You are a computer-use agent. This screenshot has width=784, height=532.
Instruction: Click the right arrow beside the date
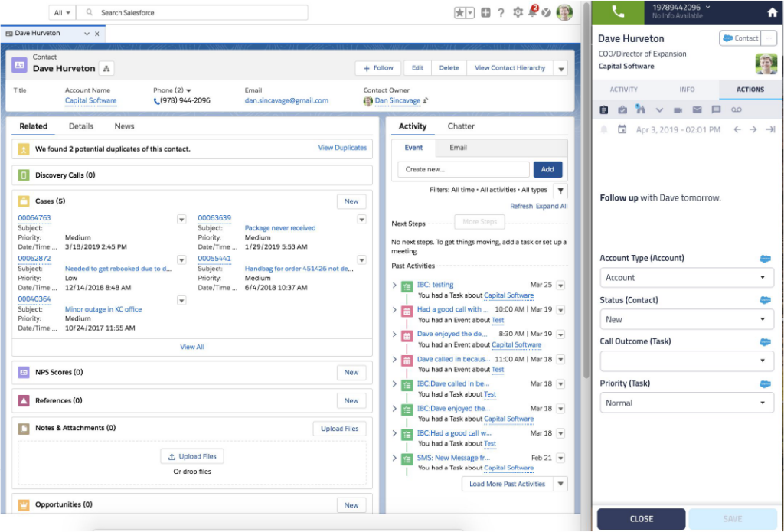tap(753, 129)
